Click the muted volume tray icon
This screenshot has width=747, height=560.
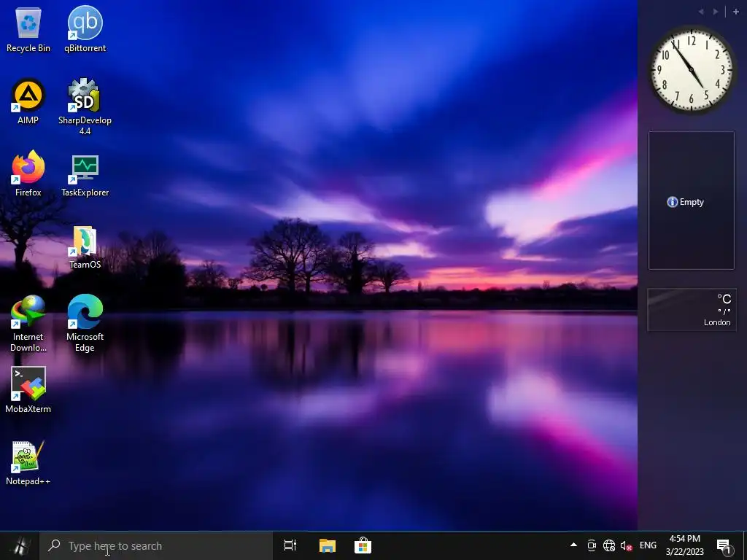[x=626, y=545]
